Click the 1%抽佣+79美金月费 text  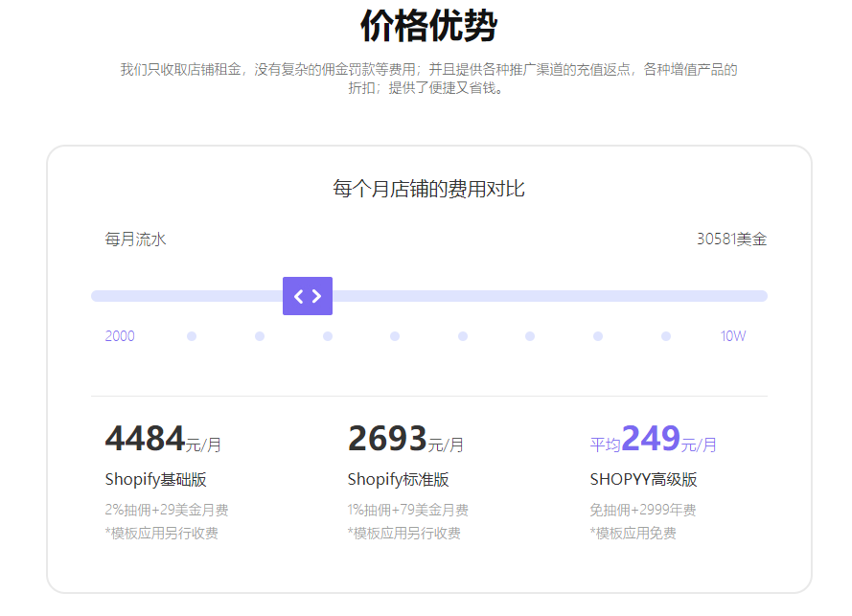[x=408, y=510]
